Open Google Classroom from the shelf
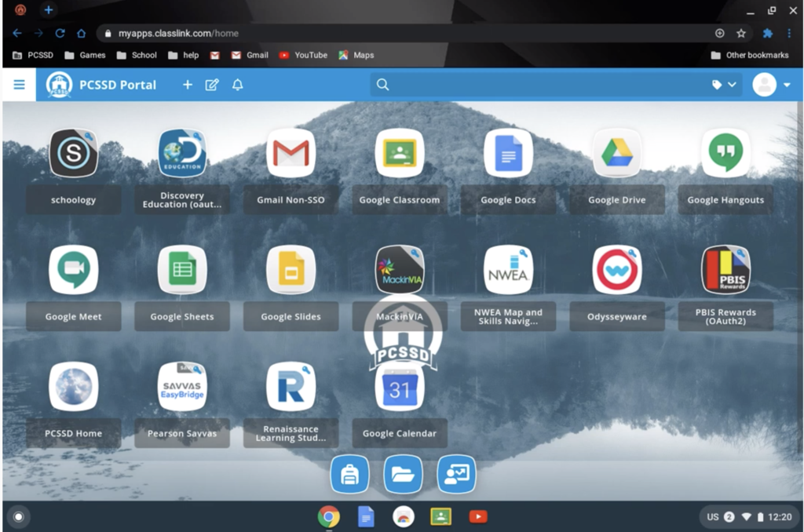The height and width of the screenshot is (532, 804). coord(441,516)
